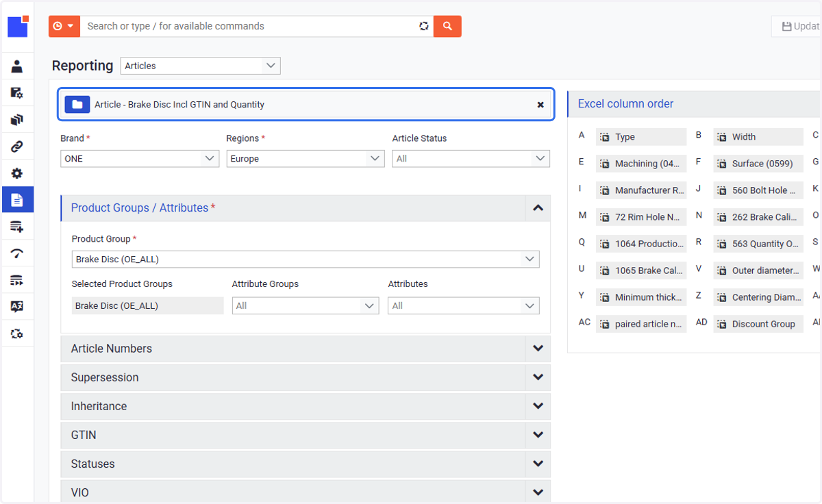Open the list fast-forward sidebar icon
Image resolution: width=822 pixels, height=504 pixels.
click(17, 280)
